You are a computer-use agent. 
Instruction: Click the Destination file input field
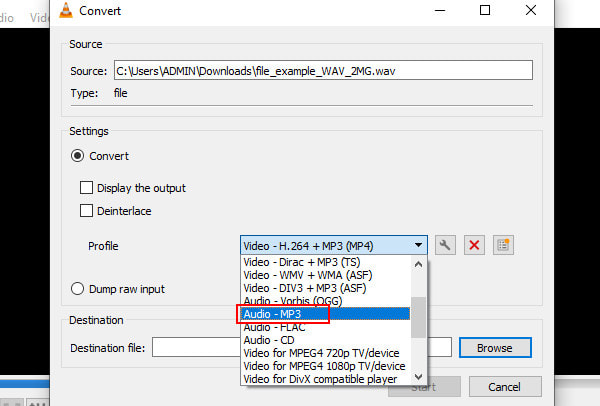click(x=196, y=347)
